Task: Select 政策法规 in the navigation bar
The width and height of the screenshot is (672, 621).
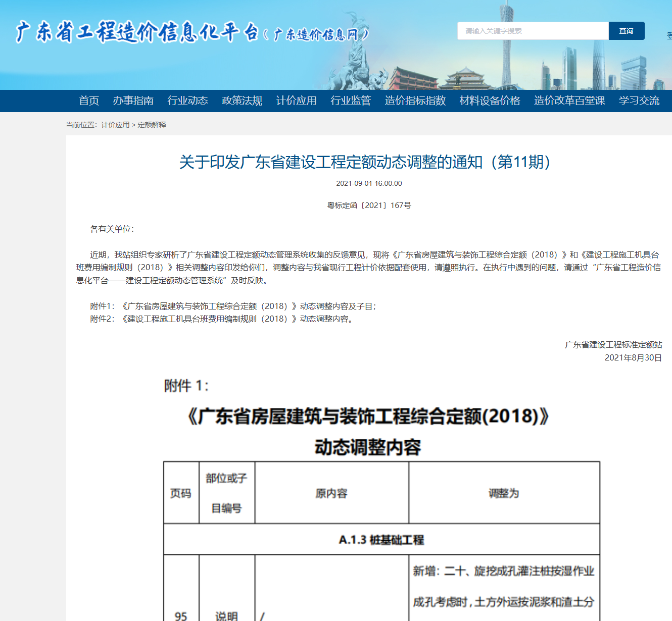Action: (x=242, y=100)
